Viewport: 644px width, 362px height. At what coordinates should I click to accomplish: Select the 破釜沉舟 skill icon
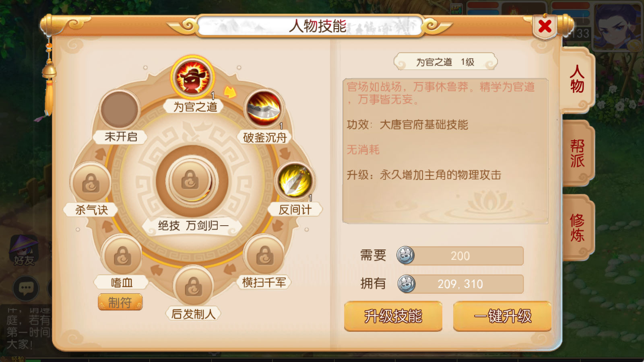point(264,109)
